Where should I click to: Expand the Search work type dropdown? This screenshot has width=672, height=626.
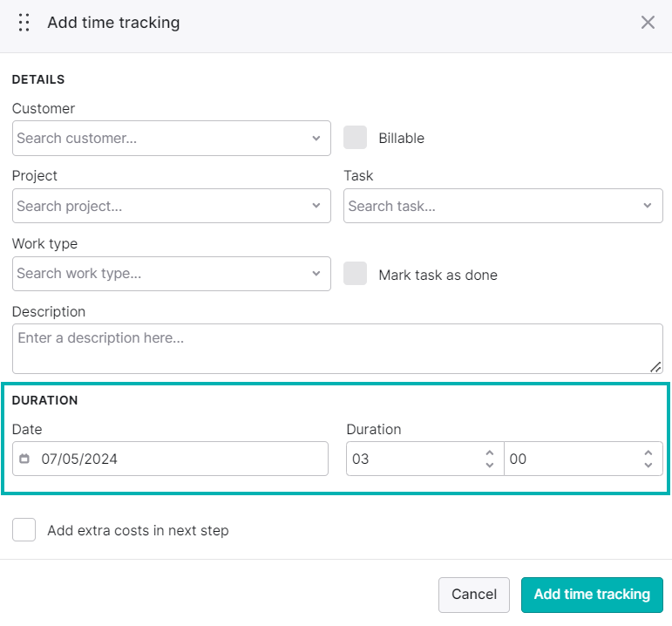(x=172, y=274)
